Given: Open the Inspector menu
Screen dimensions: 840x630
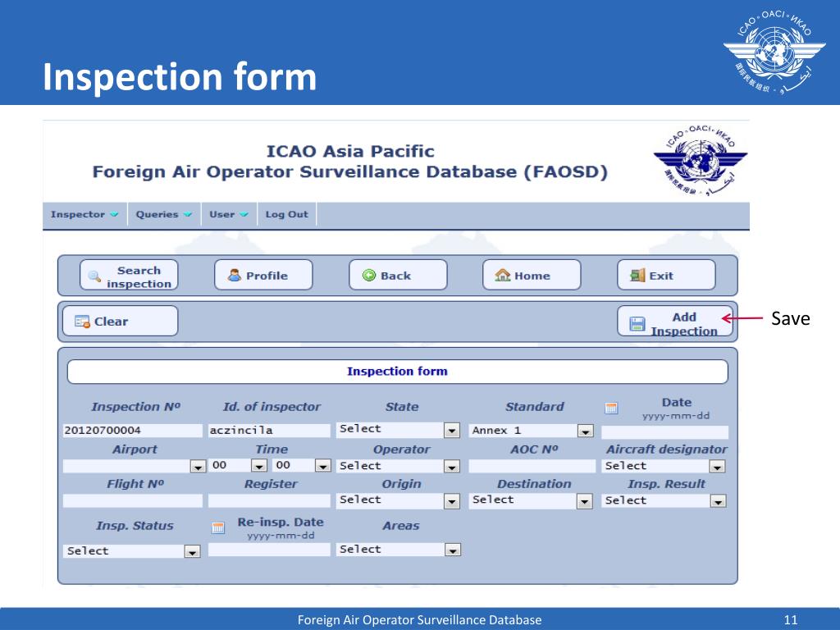Looking at the screenshot, I should point(84,214).
